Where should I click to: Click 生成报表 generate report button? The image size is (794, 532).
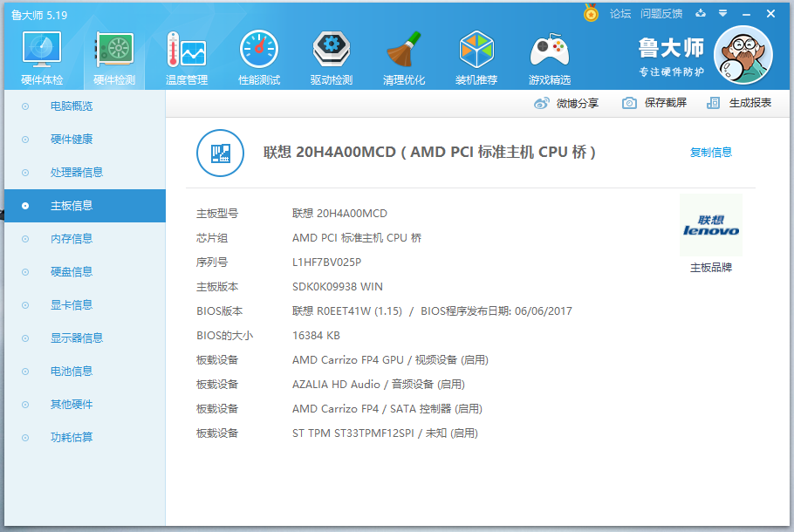(739, 103)
